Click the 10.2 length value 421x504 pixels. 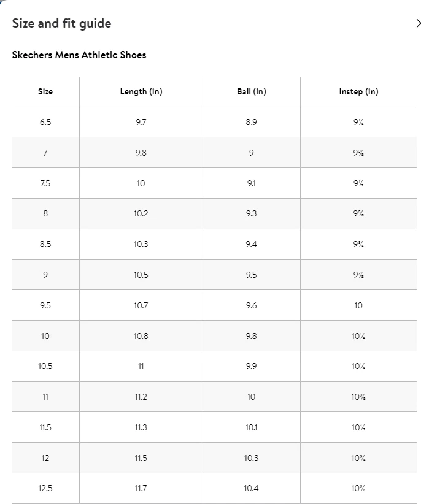(141, 214)
